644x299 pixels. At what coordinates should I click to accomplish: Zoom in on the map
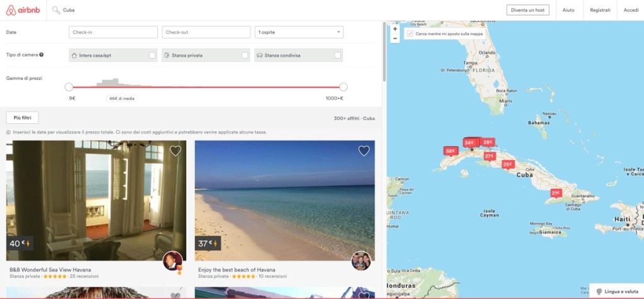point(395,29)
